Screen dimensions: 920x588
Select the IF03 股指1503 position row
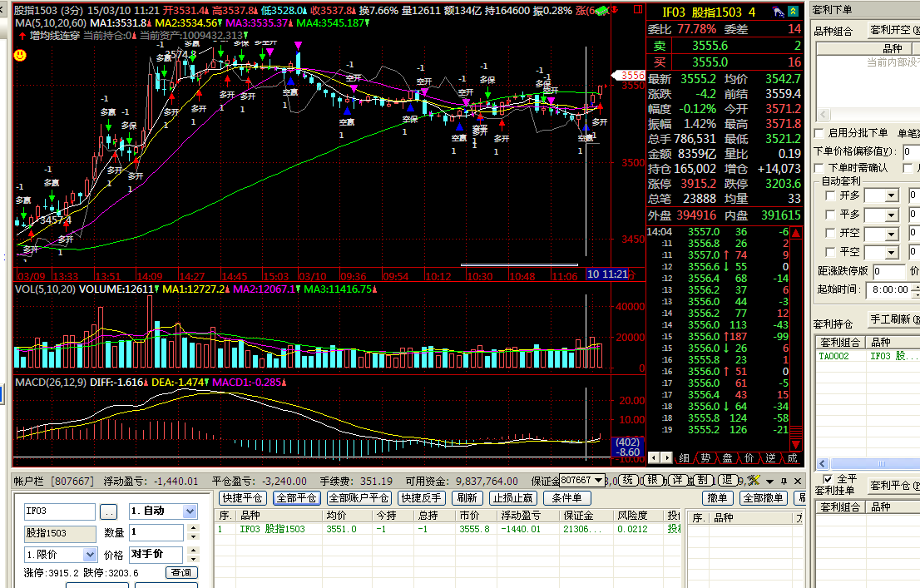tap(448, 529)
